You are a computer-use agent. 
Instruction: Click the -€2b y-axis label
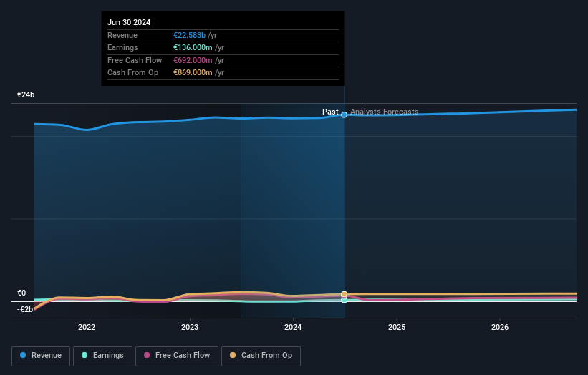(25, 309)
